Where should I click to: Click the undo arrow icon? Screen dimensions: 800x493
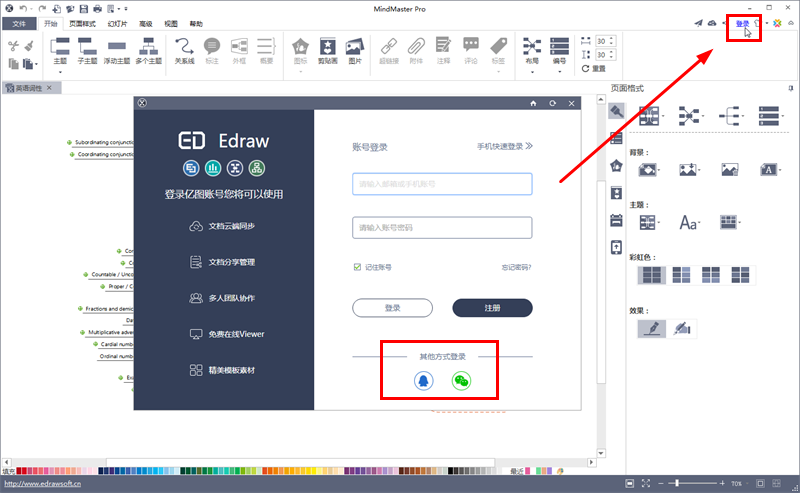coord(23,9)
